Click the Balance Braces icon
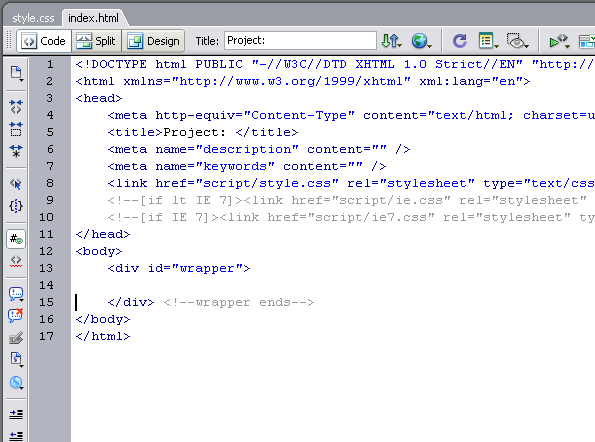 16,206
